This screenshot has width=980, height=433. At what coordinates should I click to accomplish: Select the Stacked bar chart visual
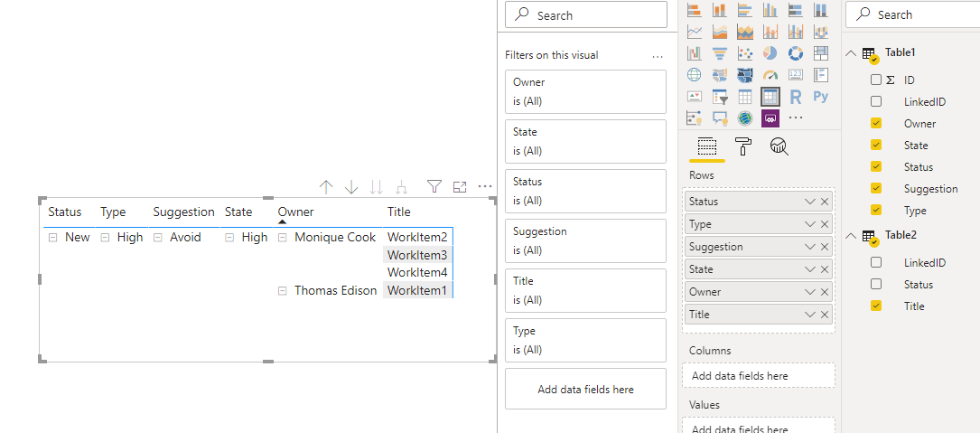pos(695,10)
